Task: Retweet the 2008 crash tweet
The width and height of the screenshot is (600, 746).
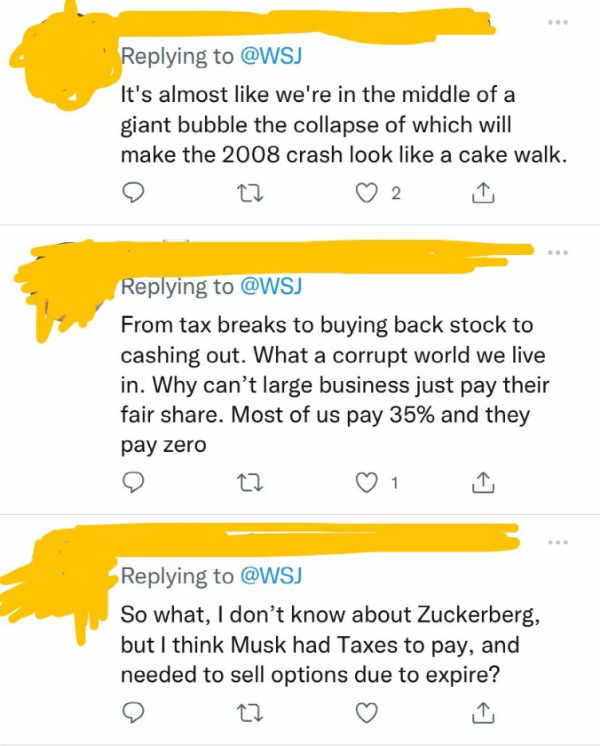Action: pyautogui.click(x=255, y=194)
